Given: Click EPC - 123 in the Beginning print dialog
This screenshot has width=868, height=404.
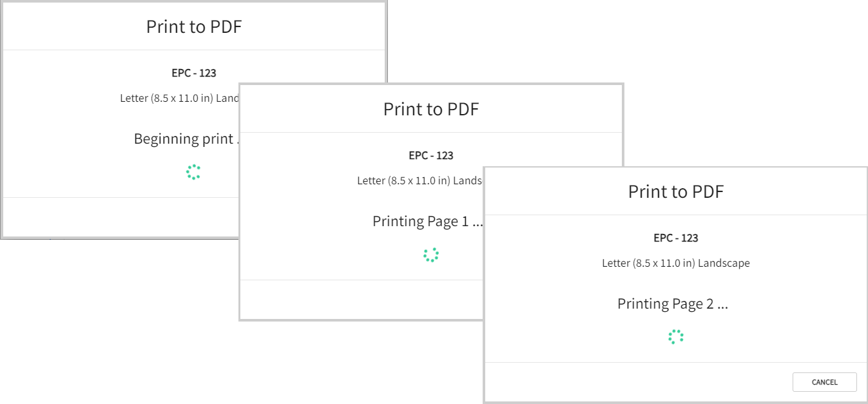Looking at the screenshot, I should coord(194,73).
